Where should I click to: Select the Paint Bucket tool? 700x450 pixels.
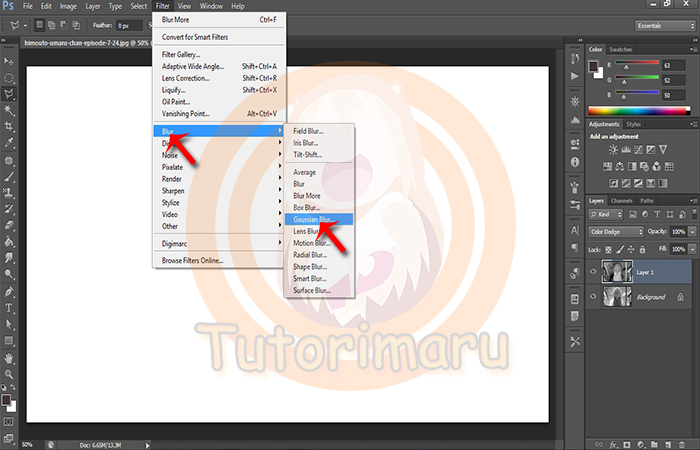tap(8, 242)
